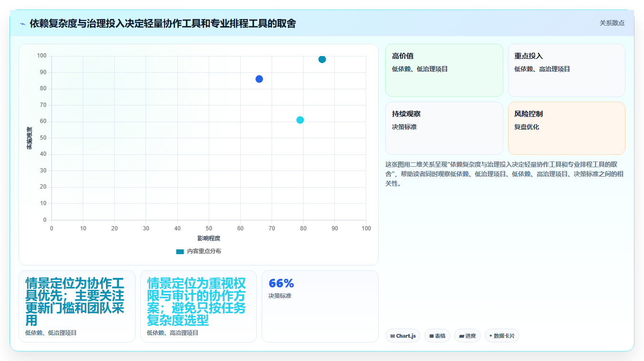Click the 内容重点分布 legend label

pyautogui.click(x=204, y=251)
